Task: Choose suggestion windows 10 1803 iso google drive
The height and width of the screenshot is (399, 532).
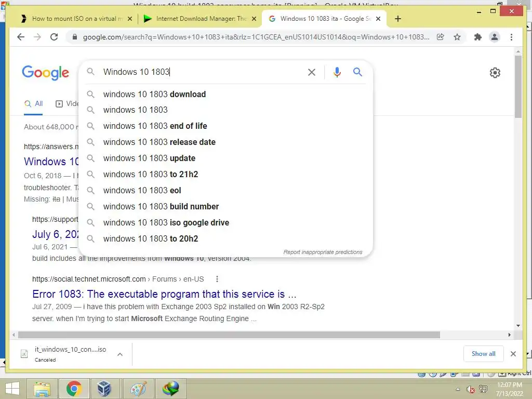Action: [x=225, y=222]
